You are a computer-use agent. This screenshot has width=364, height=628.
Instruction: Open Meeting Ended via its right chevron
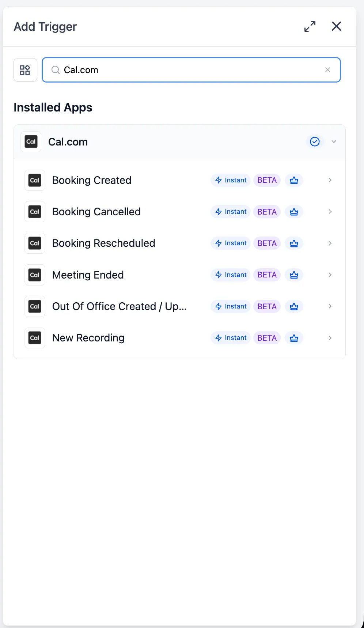pos(330,275)
